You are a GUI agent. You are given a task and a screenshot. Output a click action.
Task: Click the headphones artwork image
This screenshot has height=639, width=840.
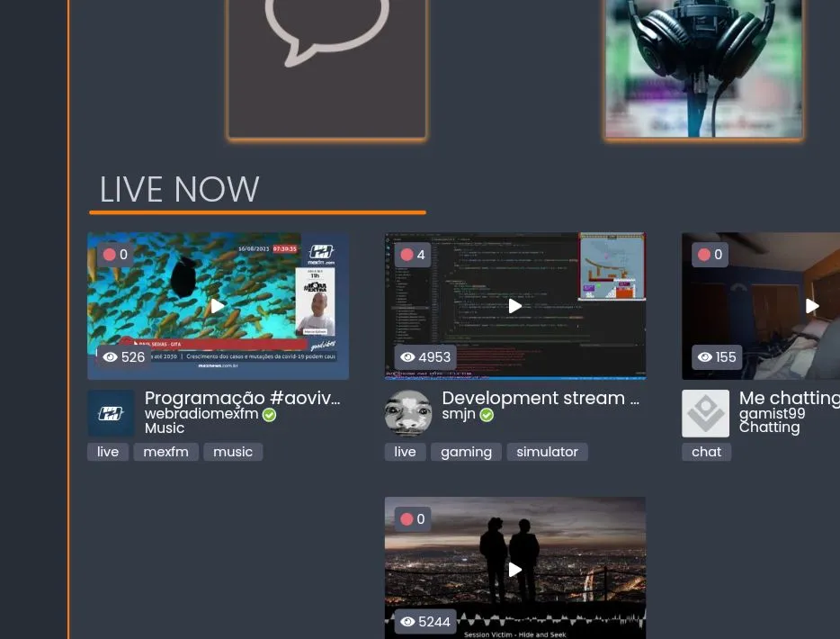(x=703, y=68)
